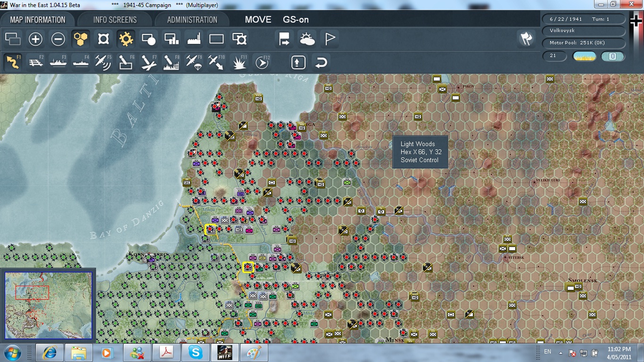The width and height of the screenshot is (644, 362).
Task: Select F3 naval transport mode
Action: click(58, 62)
